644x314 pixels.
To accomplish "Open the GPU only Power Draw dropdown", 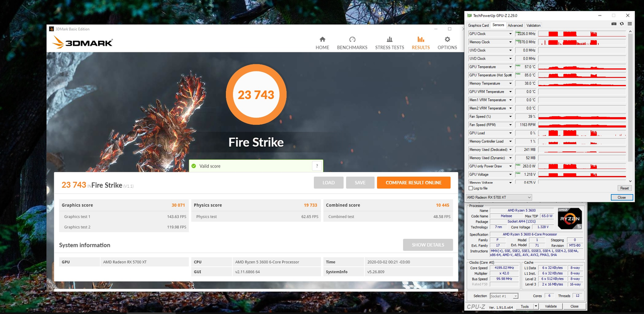I will (x=510, y=166).
